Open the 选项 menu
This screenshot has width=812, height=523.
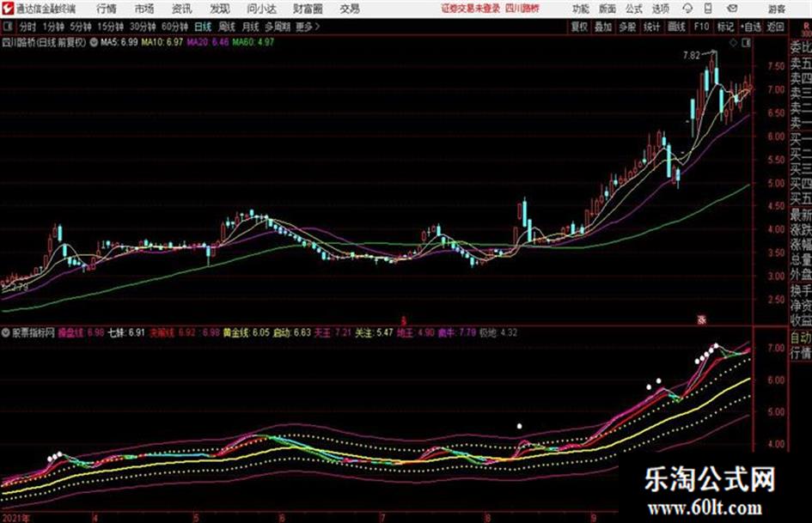point(660,9)
